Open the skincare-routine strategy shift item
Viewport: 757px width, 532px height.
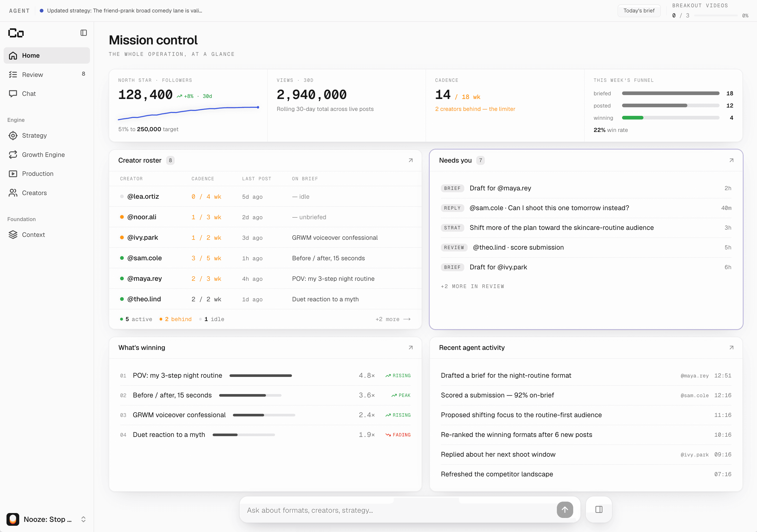pyautogui.click(x=586, y=228)
